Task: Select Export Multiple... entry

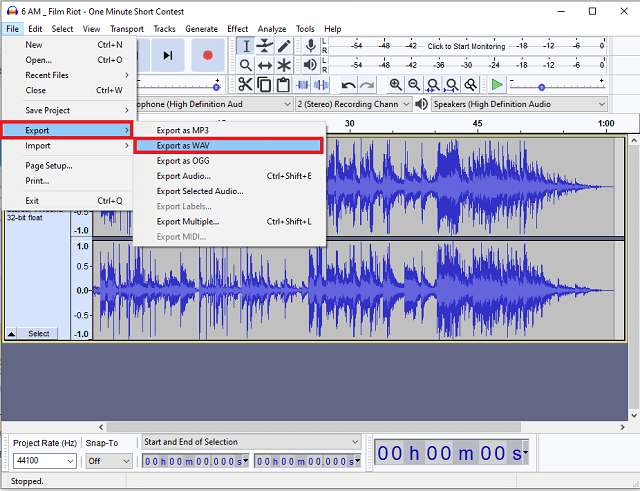Action: click(x=230, y=222)
